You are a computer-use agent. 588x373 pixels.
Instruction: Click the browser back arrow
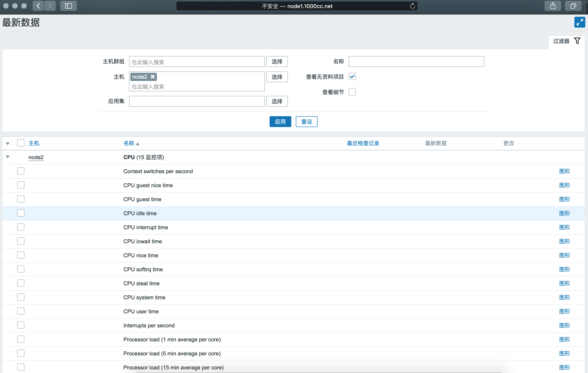[x=38, y=6]
